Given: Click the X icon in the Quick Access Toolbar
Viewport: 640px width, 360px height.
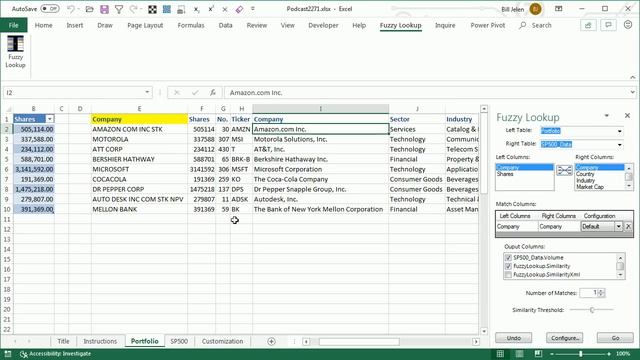Looking at the screenshot, I should pos(225,9).
